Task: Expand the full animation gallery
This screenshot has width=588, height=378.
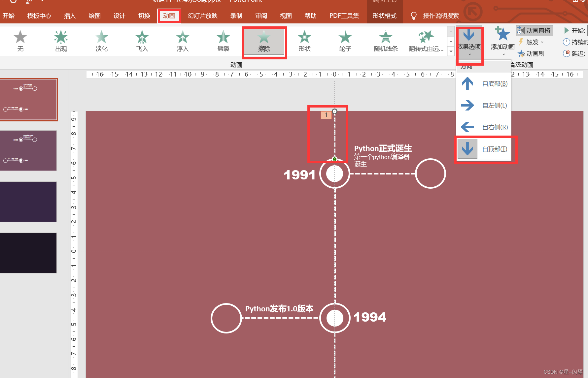Action: [x=451, y=51]
